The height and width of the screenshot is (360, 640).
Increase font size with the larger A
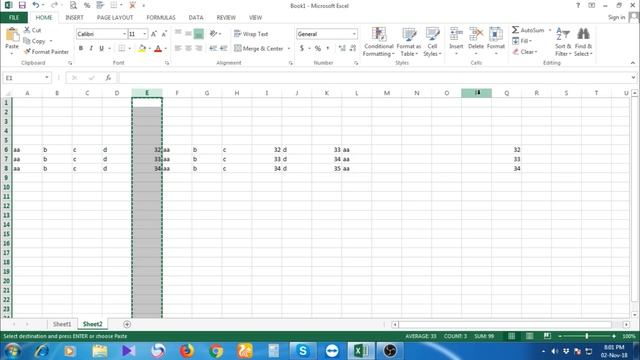point(154,34)
